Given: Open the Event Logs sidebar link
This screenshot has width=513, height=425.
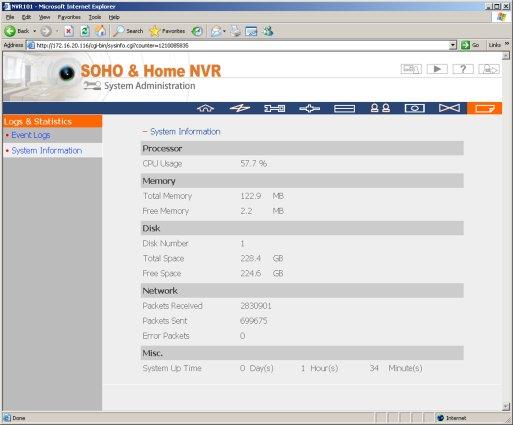Looking at the screenshot, I should click(31, 135).
